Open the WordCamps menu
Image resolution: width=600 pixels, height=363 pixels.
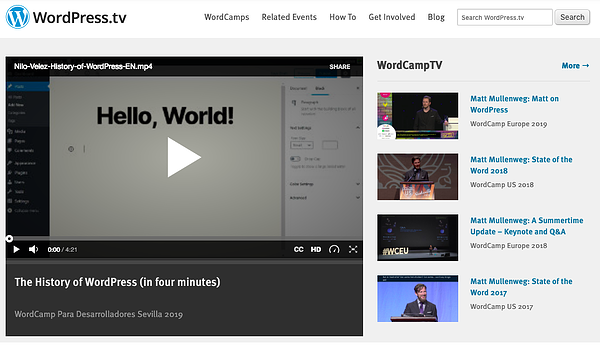227,17
